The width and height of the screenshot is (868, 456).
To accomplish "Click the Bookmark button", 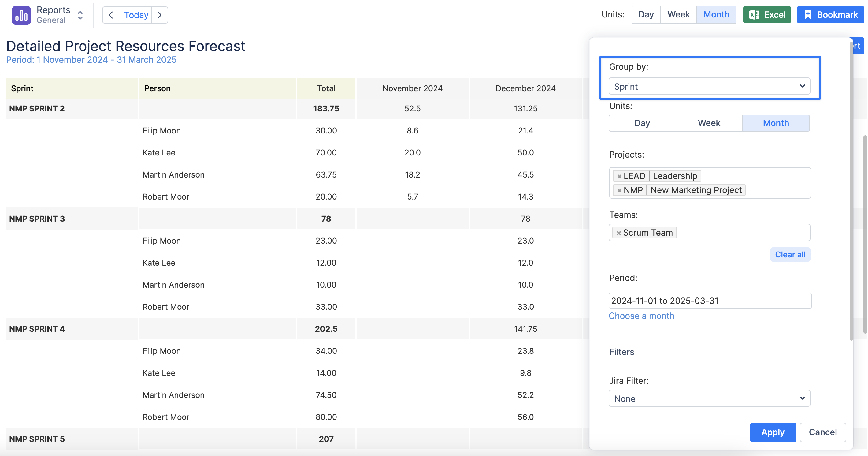I will coord(830,15).
